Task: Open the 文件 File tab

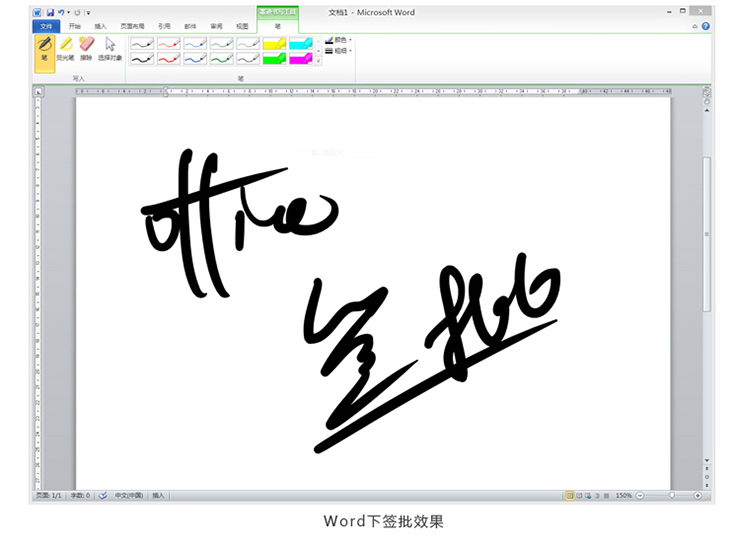Action: point(46,26)
